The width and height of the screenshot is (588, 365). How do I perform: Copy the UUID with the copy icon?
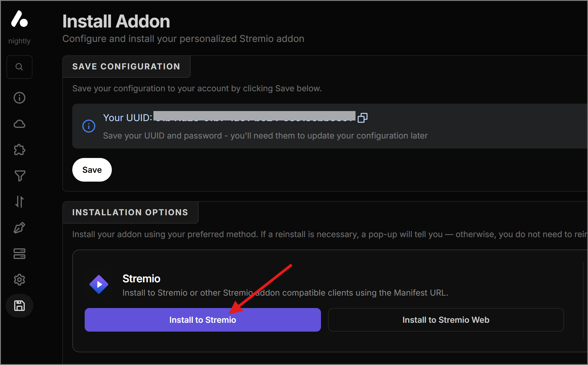(x=362, y=118)
